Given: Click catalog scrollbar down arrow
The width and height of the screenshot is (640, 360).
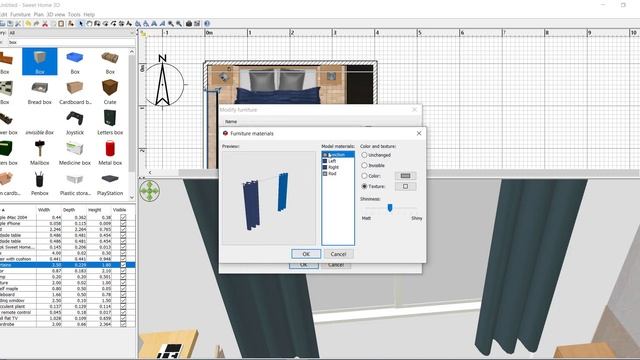Looking at the screenshot, I should coord(131,197).
